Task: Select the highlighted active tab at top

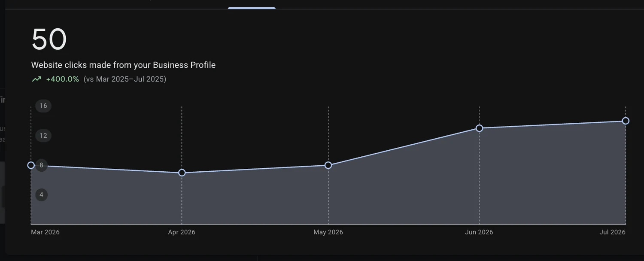Action: (252, 8)
